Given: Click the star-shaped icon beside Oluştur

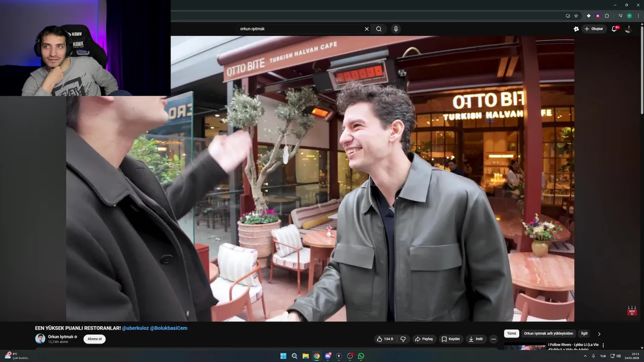Looking at the screenshot, I should pos(576,29).
